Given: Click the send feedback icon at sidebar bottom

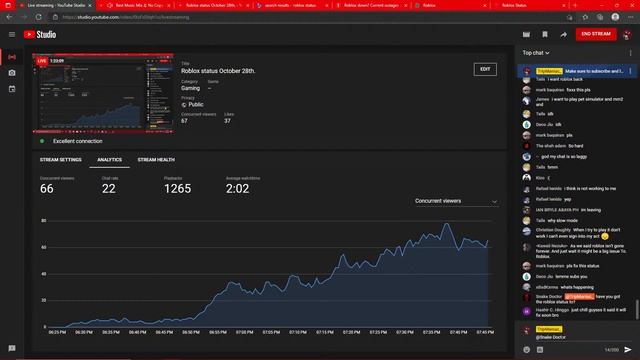Looking at the screenshot, I should tap(12, 348).
